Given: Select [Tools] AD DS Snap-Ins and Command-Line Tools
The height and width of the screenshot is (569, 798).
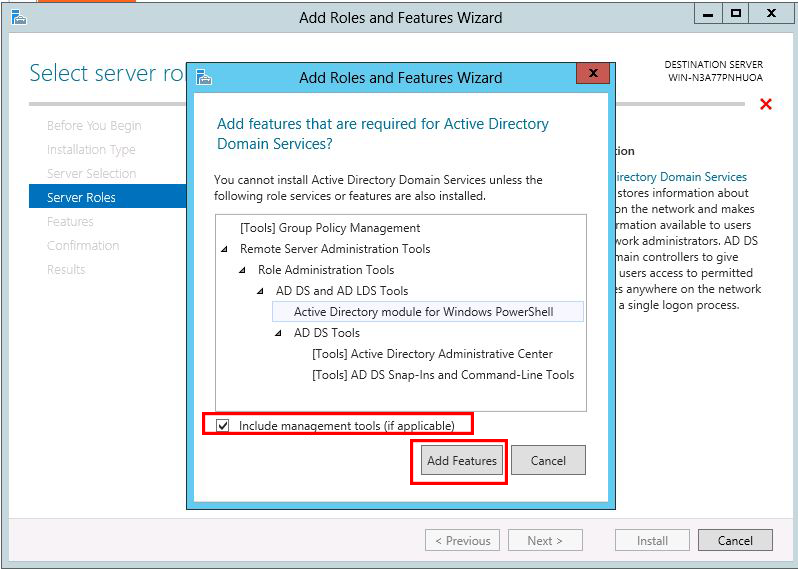Looking at the screenshot, I should (443, 375).
